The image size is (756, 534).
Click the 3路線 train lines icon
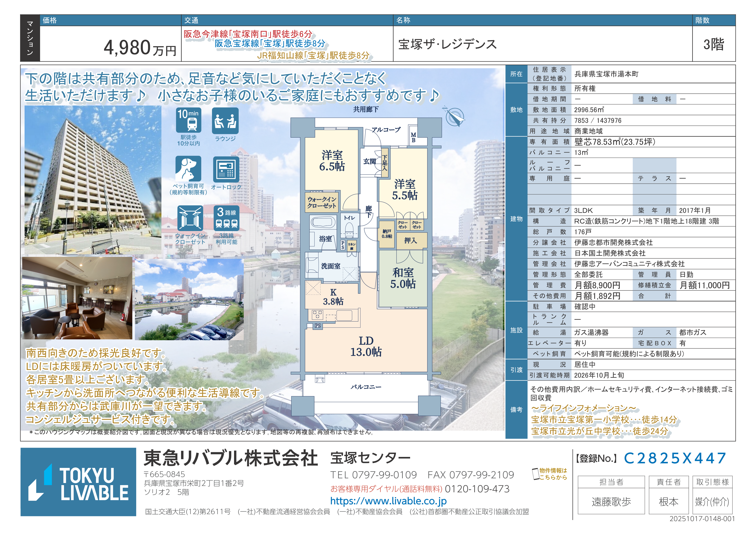coord(226,218)
